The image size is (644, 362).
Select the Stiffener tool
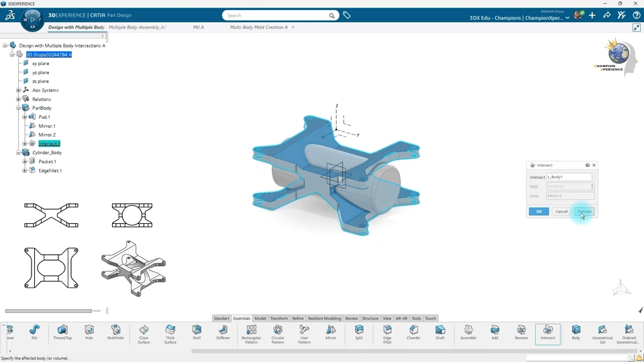(x=223, y=332)
